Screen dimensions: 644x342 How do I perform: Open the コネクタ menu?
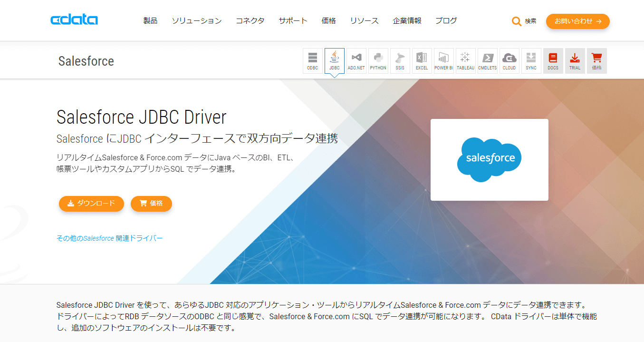pos(250,21)
